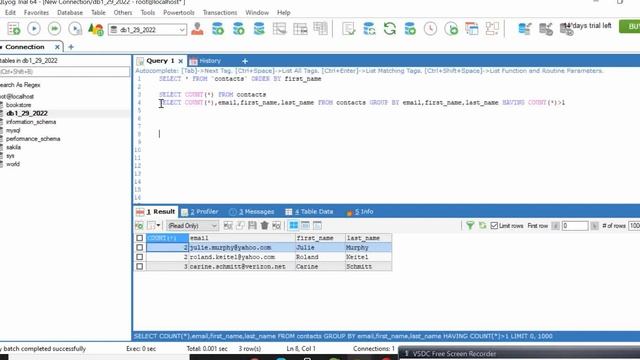
Task: Sort by the email column header
Action: 242,238
